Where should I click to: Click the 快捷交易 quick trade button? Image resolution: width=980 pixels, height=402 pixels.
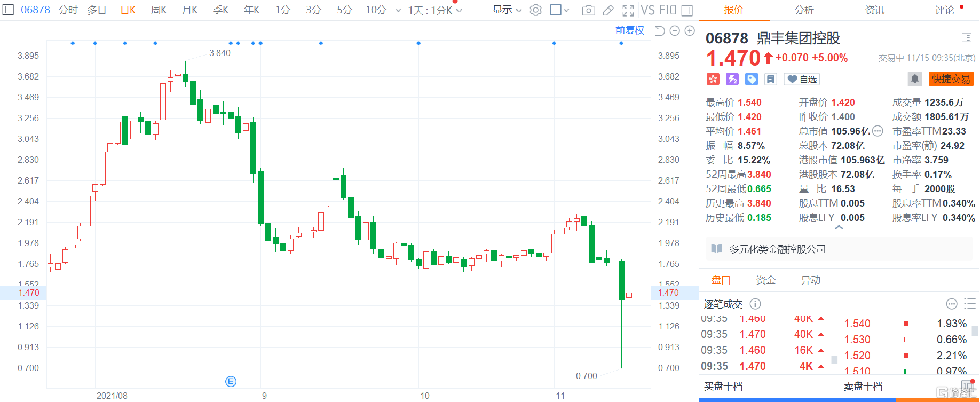click(951, 79)
